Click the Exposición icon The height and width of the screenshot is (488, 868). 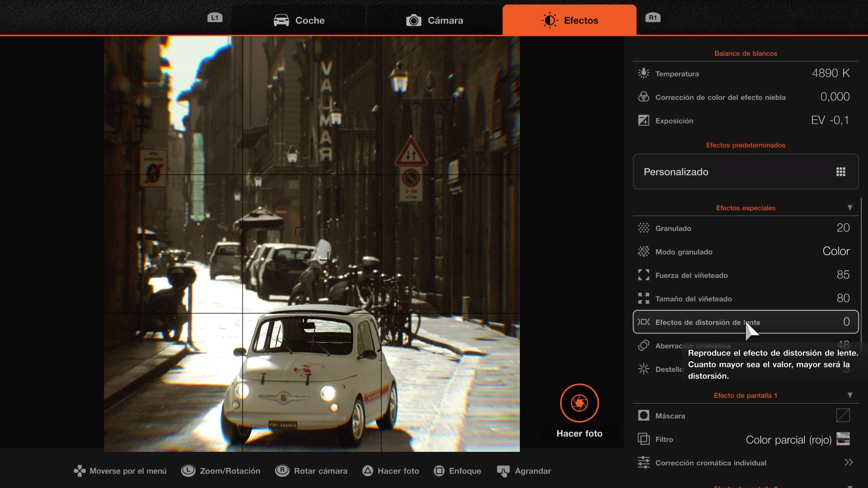[x=643, y=120]
